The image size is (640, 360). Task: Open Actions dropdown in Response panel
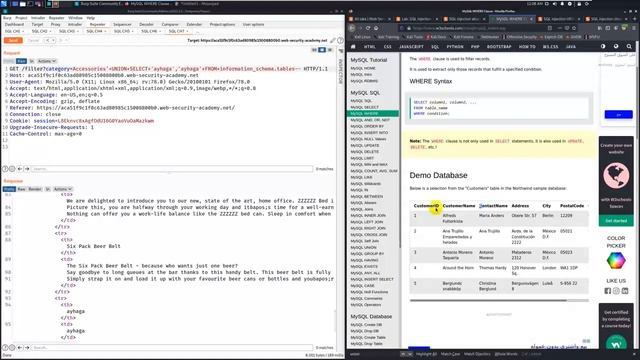point(63,189)
